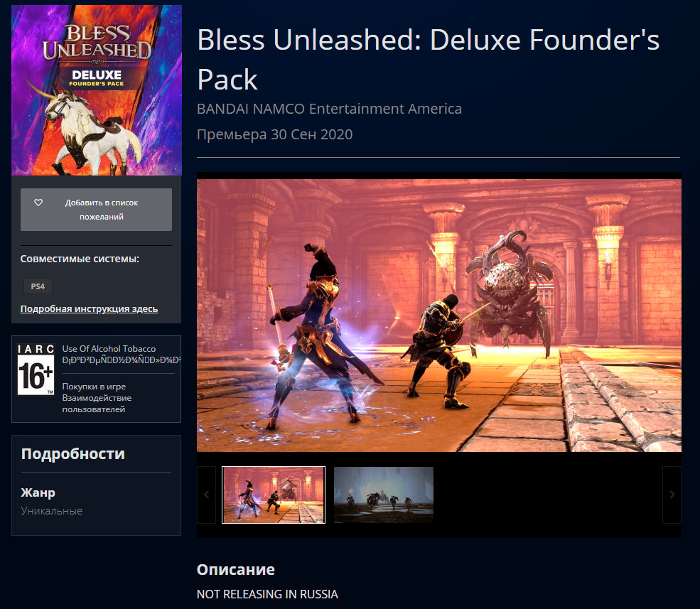700x609 pixels.
Task: Click the Уникальные genre value
Action: 51,511
